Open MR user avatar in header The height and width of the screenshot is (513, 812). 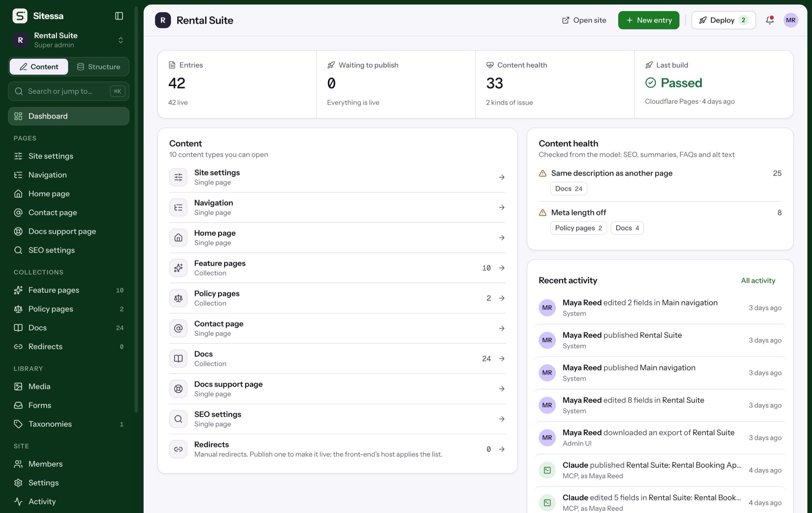791,20
